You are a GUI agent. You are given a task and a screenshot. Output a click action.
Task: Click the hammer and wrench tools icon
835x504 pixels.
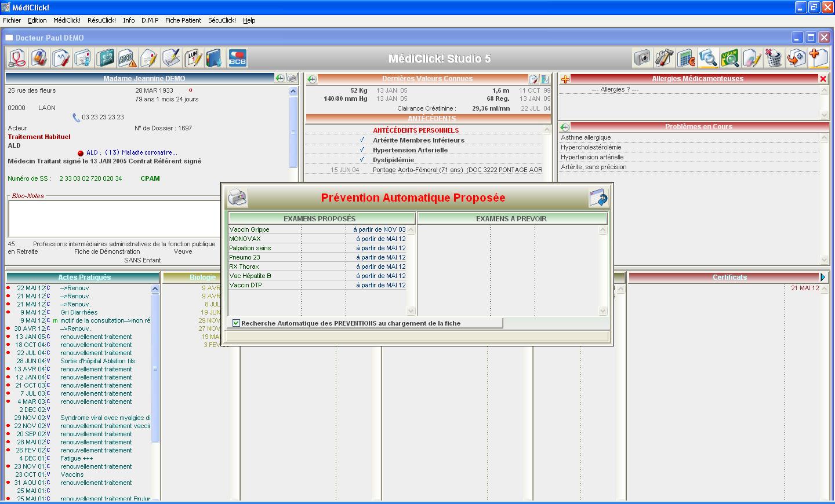(664, 58)
